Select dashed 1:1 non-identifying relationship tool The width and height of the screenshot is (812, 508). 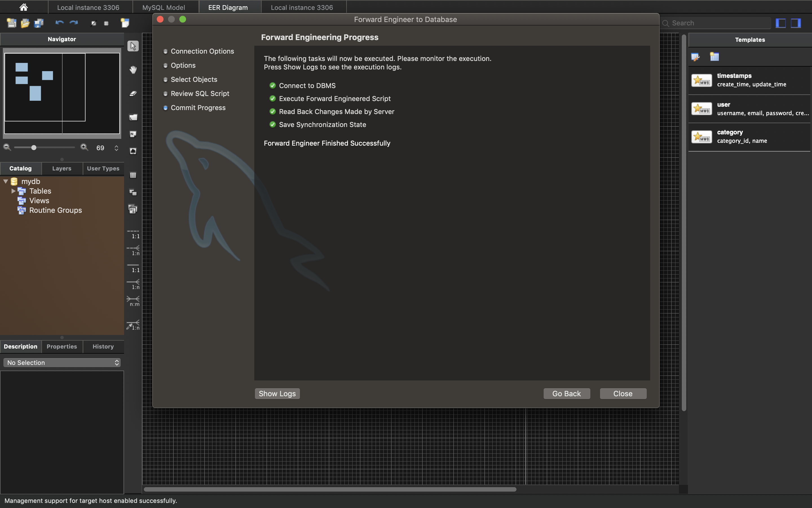[133, 234]
